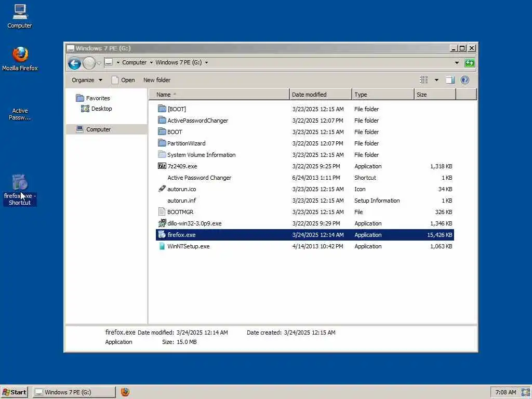Maximize the Windows 7 PE (G:) window

(x=462, y=48)
